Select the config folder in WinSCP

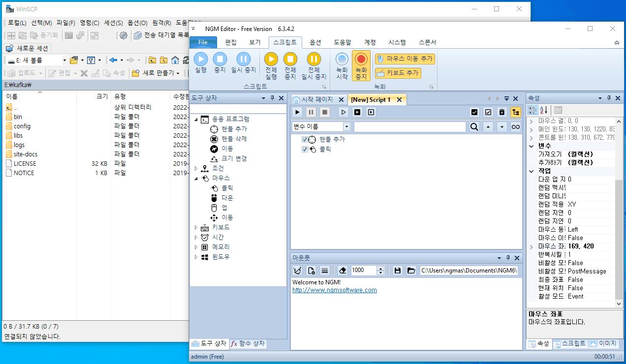(x=22, y=126)
